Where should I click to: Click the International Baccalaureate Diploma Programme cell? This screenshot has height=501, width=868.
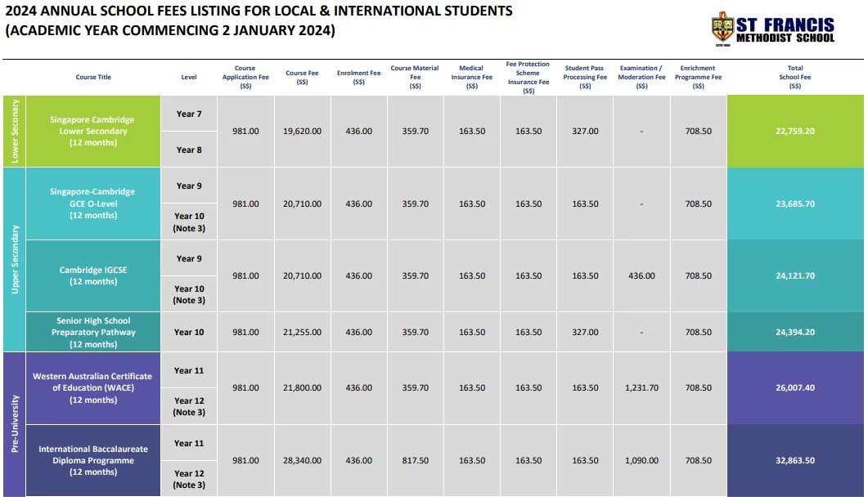[x=93, y=461]
